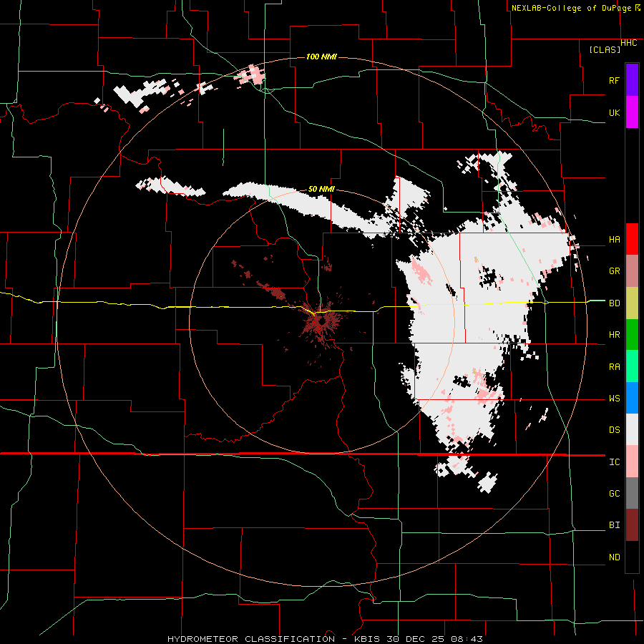Click the ND legend label
The image size is (644, 644).
(x=614, y=557)
